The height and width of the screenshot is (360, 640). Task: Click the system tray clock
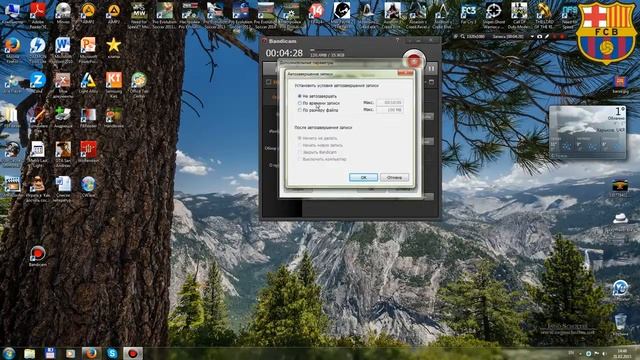pos(622,353)
